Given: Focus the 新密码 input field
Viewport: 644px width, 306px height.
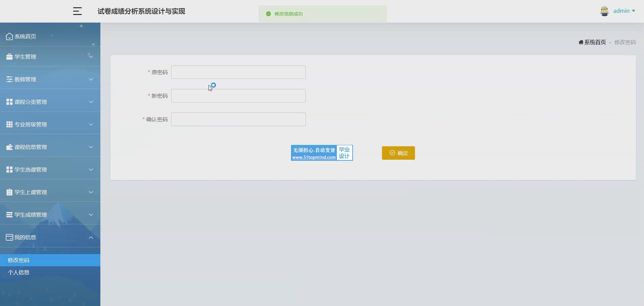Looking at the screenshot, I should pos(238,96).
